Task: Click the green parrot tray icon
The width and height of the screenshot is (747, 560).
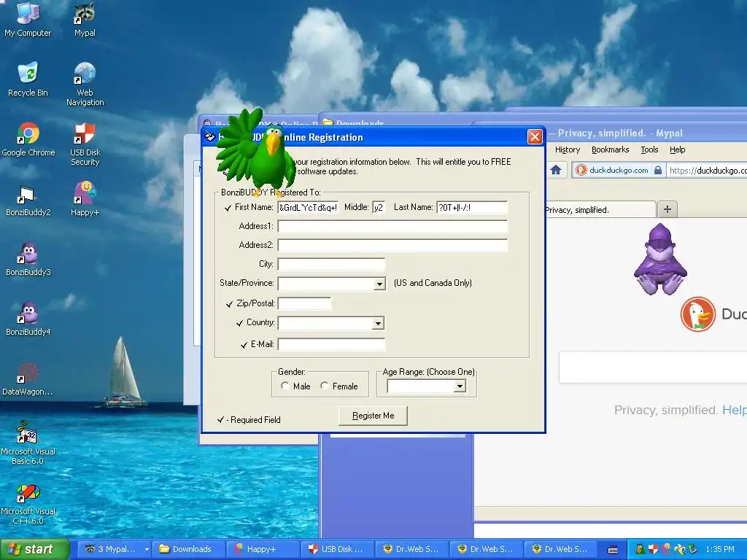Action: point(640,549)
